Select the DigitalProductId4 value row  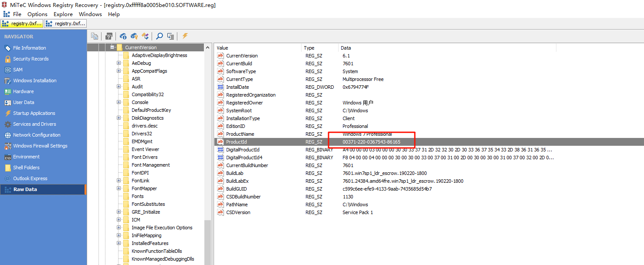pyautogui.click(x=429, y=158)
